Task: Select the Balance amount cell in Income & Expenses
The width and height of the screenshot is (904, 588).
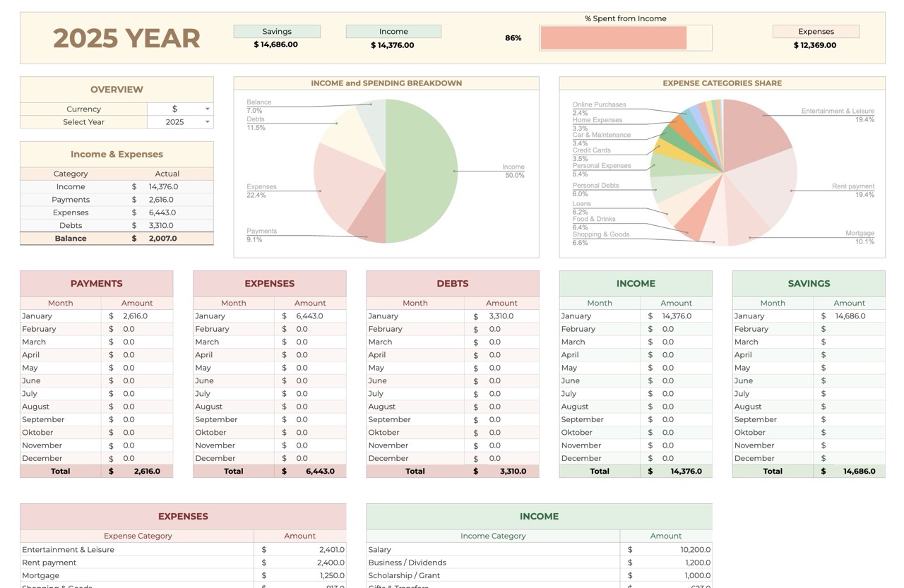Action: point(162,239)
